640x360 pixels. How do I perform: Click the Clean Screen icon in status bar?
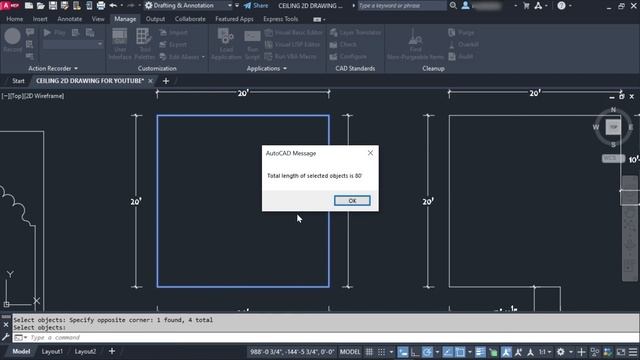[x=621, y=351]
